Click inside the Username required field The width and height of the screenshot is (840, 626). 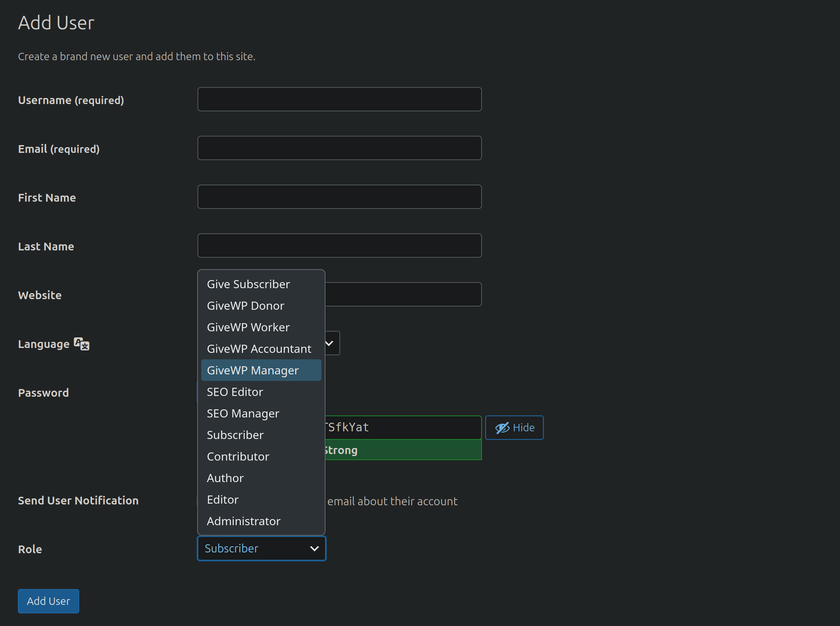click(339, 99)
